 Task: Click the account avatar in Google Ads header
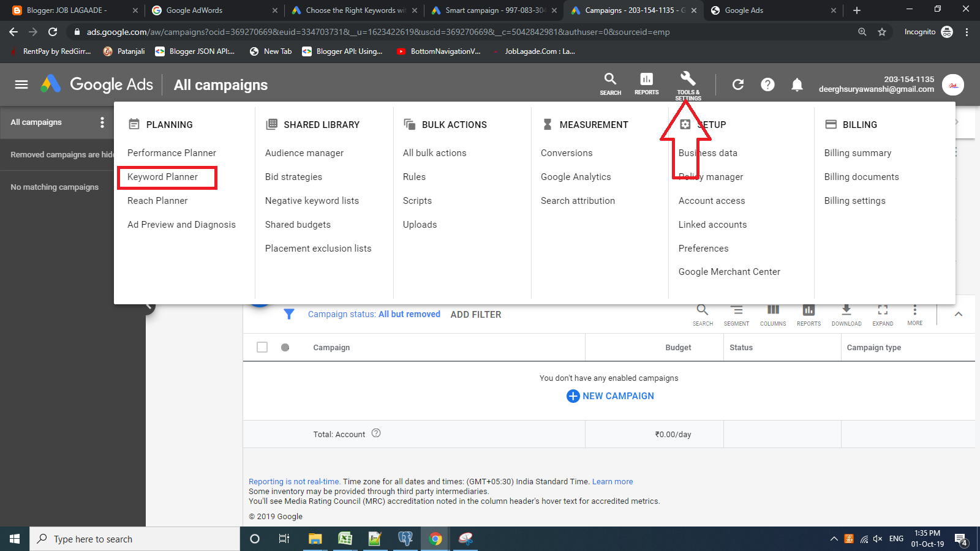point(953,84)
